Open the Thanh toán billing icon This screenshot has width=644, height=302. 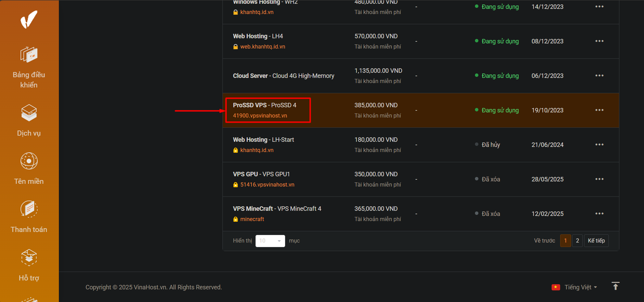click(x=29, y=209)
